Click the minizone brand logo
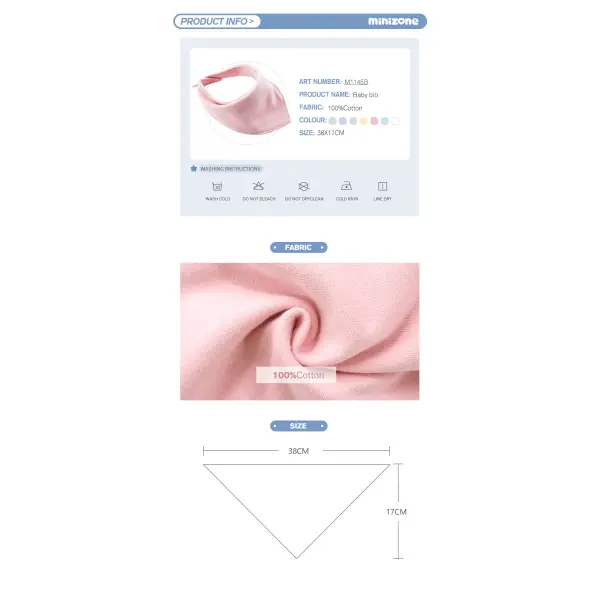Viewport: 600px width, 600px height. (393, 21)
